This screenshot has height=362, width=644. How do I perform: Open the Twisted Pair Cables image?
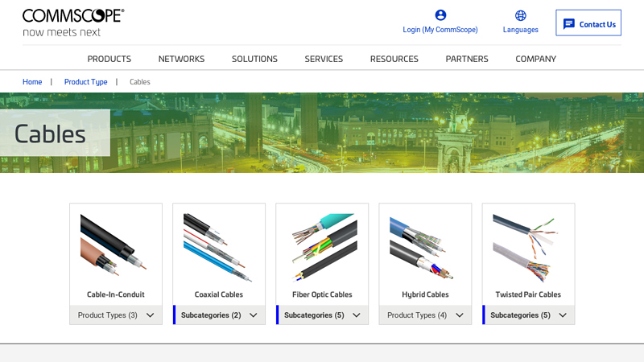tap(528, 247)
